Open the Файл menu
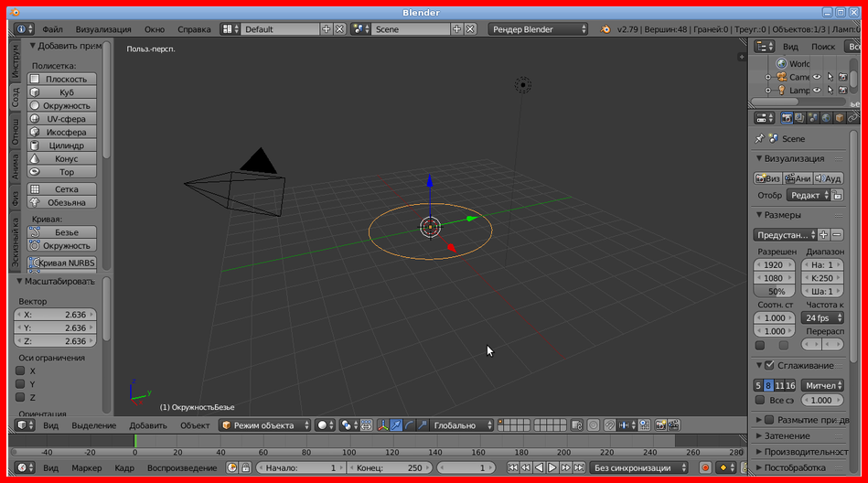The width and height of the screenshot is (868, 483). click(x=52, y=29)
